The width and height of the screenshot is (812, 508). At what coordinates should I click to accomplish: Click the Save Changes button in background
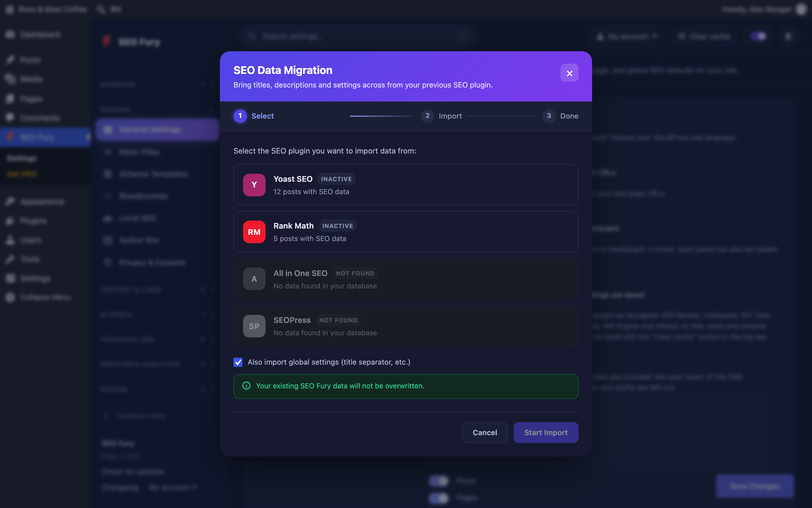[x=754, y=486]
